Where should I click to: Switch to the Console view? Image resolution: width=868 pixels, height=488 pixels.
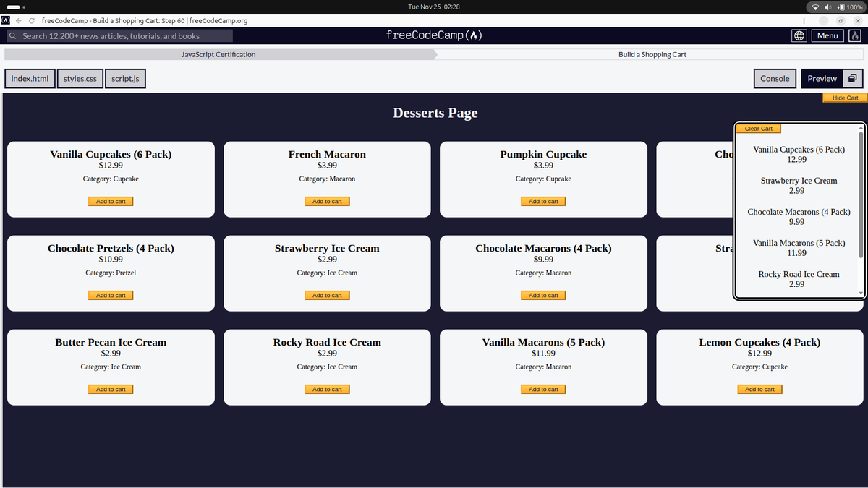tap(775, 78)
